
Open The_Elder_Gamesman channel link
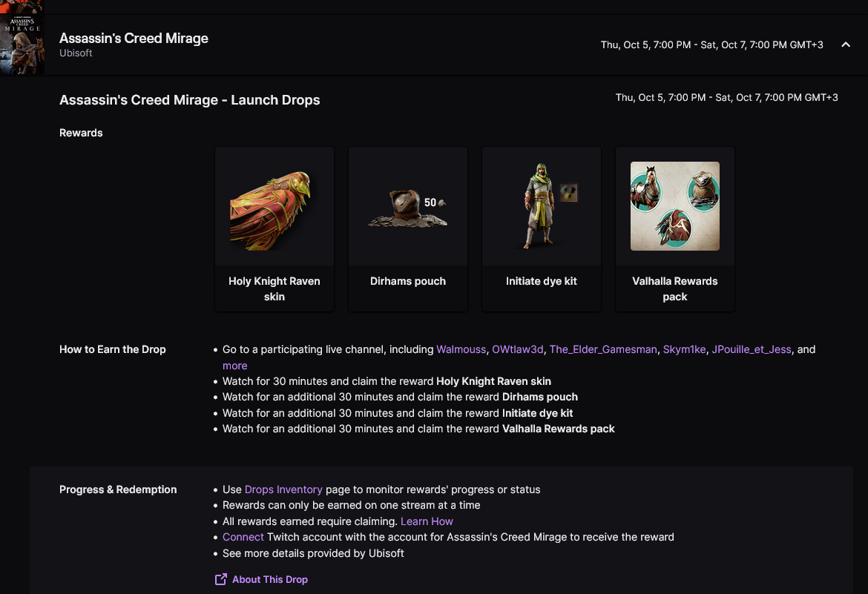tap(603, 349)
